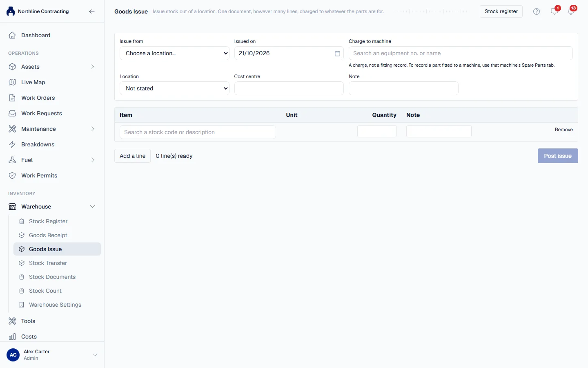Image resolution: width=588 pixels, height=368 pixels.
Task: Click the Breakdowns lightning icon
Action: 12,144
